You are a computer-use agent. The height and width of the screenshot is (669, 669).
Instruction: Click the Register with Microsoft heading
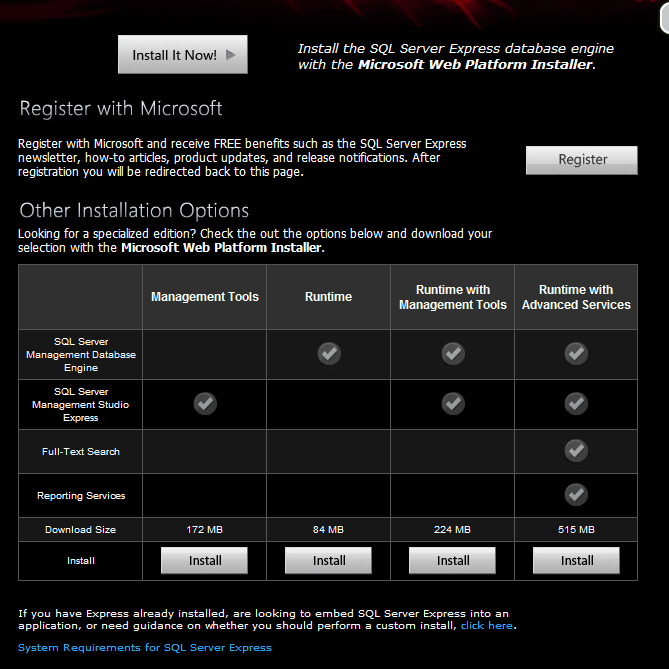click(121, 108)
